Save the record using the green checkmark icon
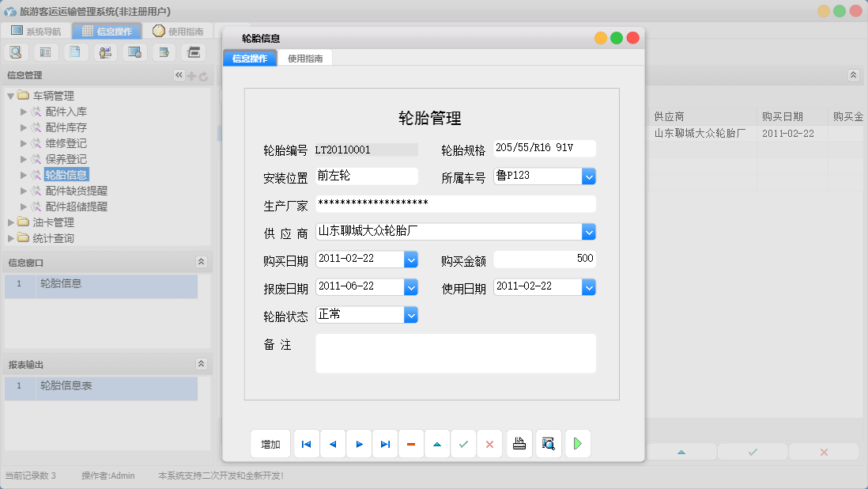This screenshot has height=489, width=868. point(463,444)
